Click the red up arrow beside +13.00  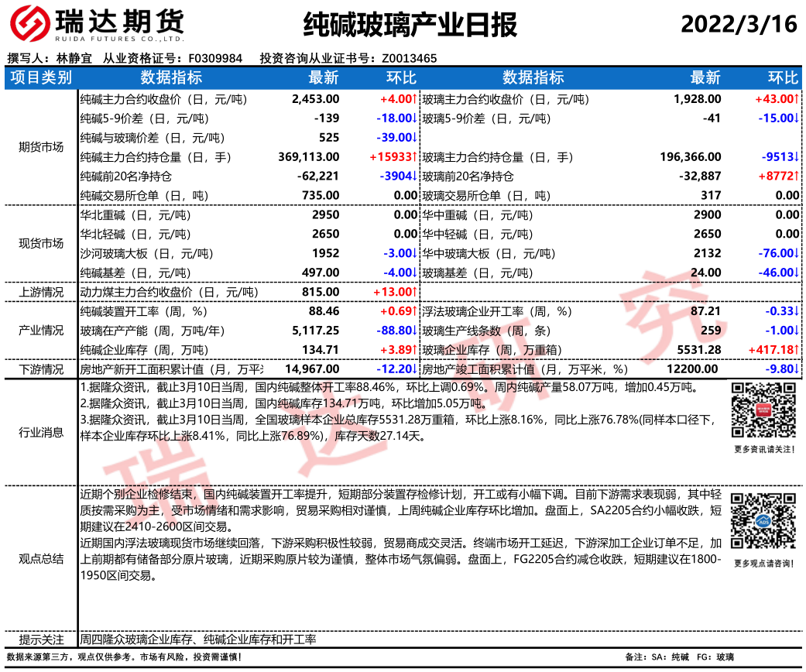point(415,292)
